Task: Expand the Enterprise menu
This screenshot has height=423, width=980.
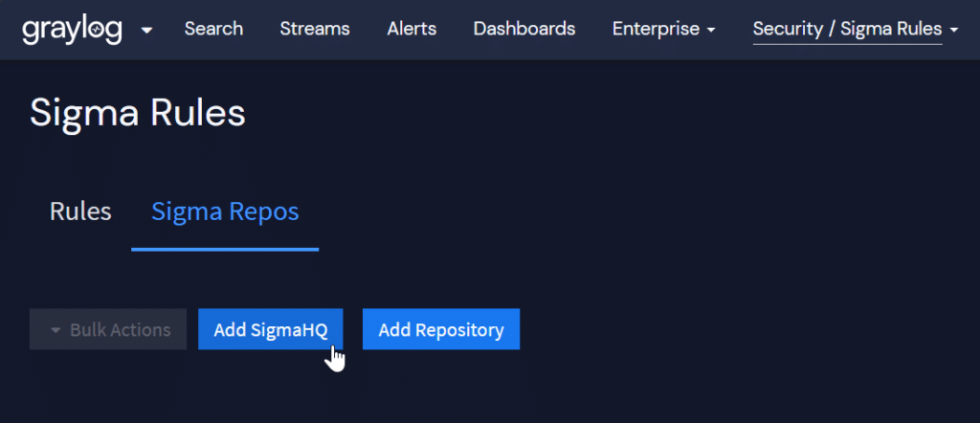Action: tap(657, 29)
